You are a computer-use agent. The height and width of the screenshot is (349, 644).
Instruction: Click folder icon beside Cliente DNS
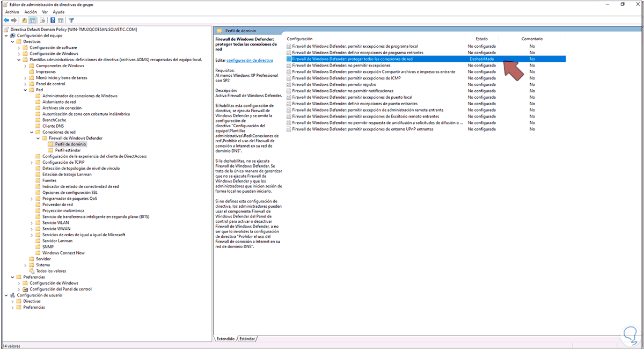38,126
